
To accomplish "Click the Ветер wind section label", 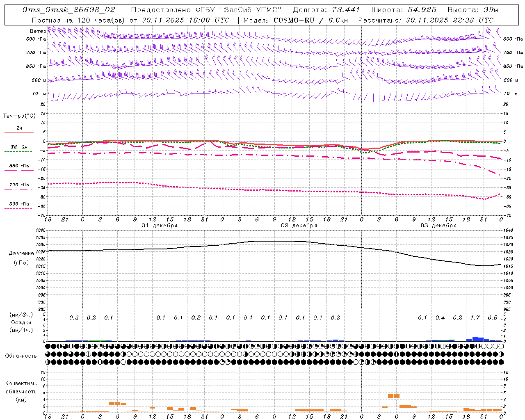I will pyautogui.click(x=38, y=31).
